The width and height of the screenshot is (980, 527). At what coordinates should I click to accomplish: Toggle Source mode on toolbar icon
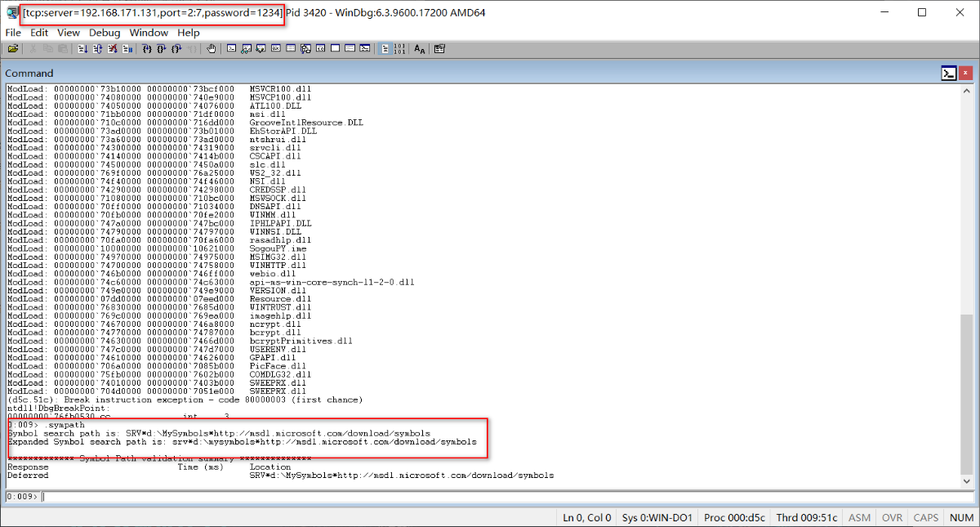(x=385, y=49)
